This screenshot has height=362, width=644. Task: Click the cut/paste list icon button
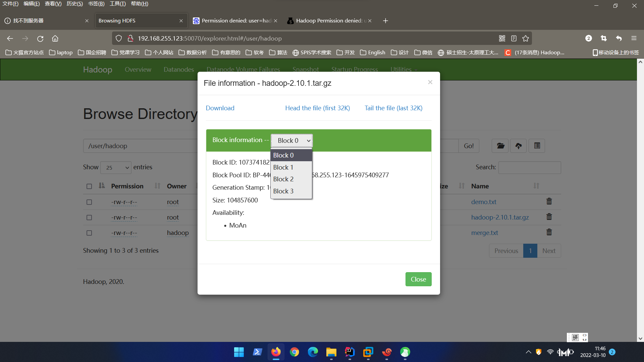[537, 146]
